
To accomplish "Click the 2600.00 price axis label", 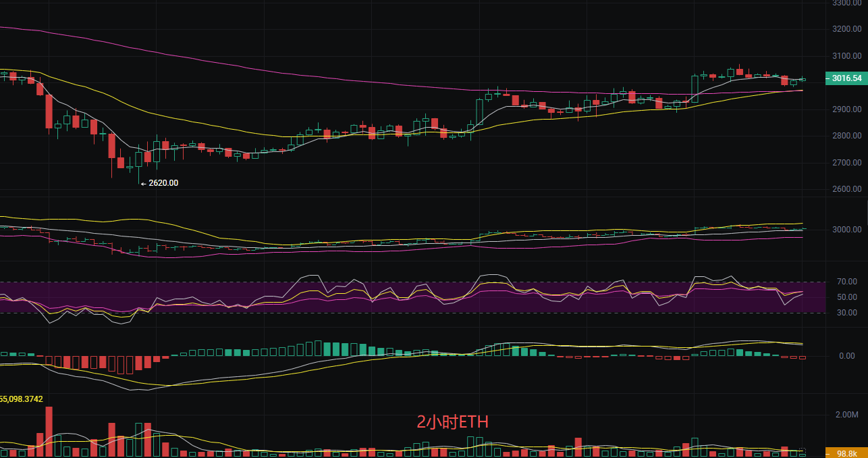I will coord(847,189).
